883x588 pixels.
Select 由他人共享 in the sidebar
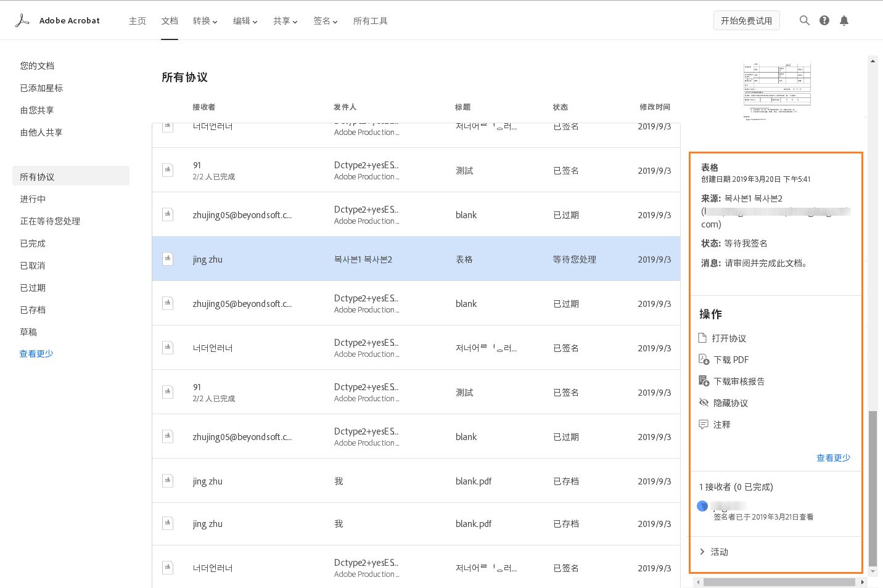(41, 132)
